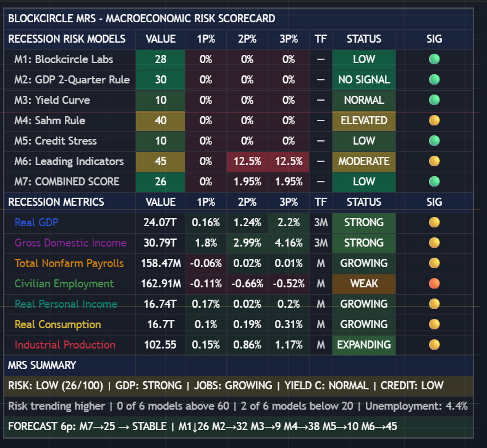Screen dimensions: 487x448
Task: Click the red signal dot for Civilian Employment
Action: (434, 284)
